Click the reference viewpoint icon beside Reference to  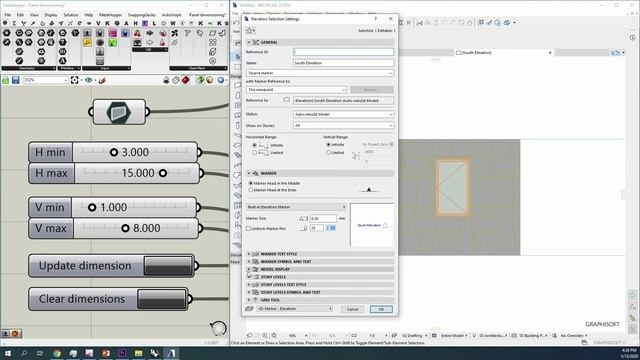pyautogui.click(x=287, y=100)
